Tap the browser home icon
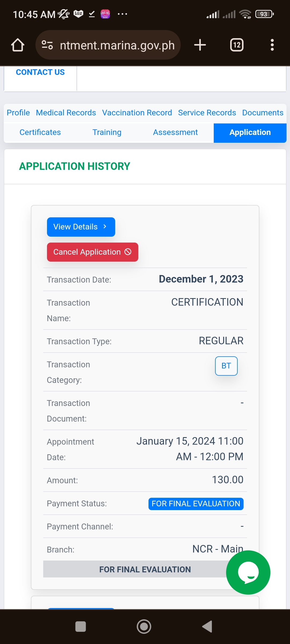 tap(18, 45)
